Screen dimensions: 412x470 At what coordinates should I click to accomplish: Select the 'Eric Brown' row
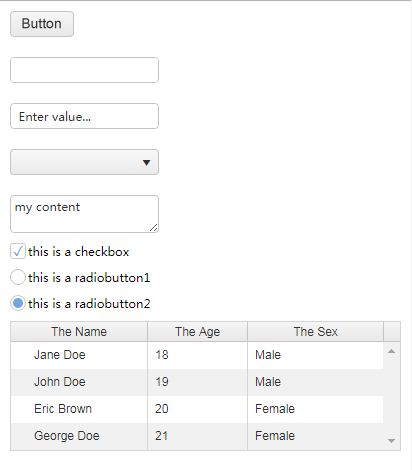(x=197, y=409)
